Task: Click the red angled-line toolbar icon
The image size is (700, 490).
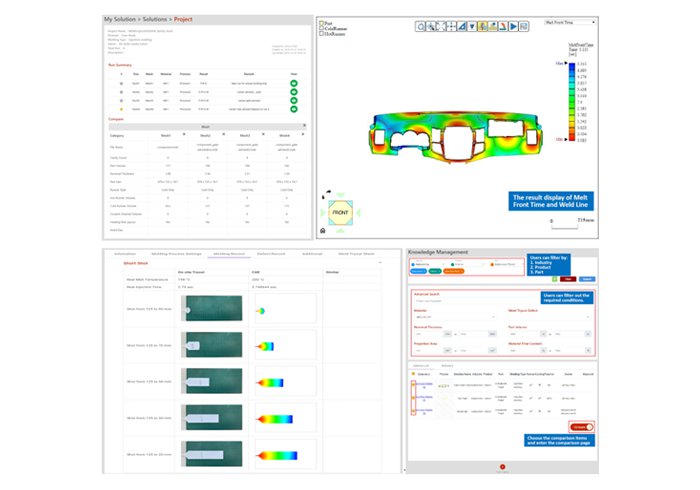Action: [x=503, y=27]
